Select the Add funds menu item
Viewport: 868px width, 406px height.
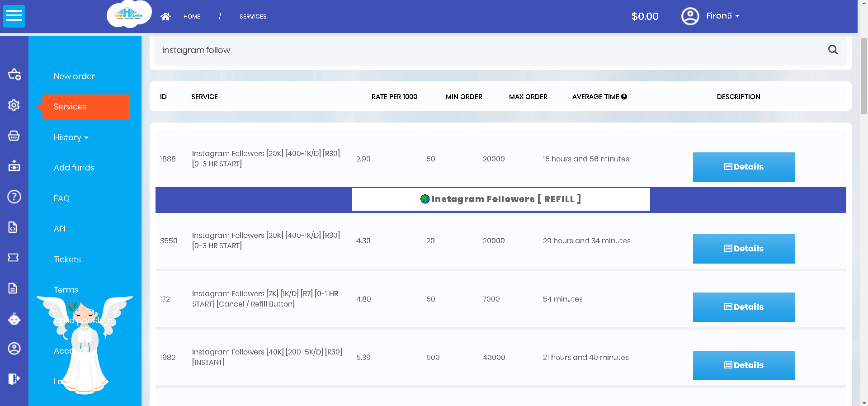74,168
